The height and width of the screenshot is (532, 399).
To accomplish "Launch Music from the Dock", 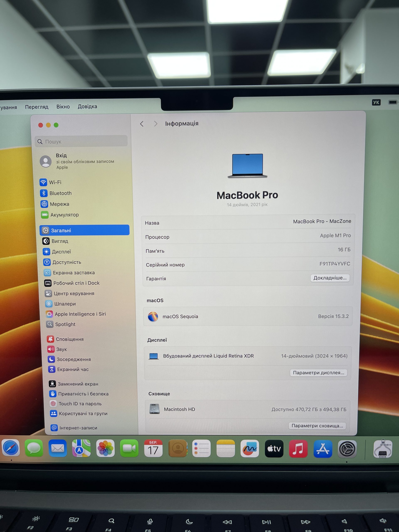I will point(298,449).
